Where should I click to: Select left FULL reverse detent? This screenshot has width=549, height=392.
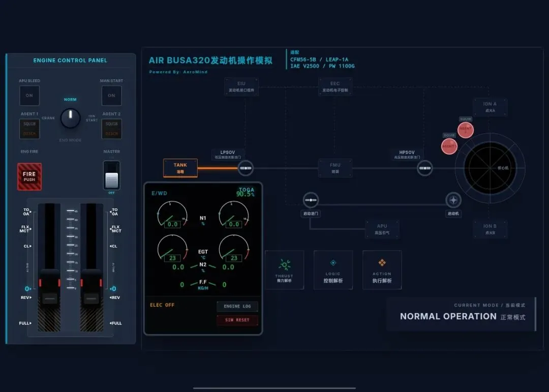coord(25,323)
